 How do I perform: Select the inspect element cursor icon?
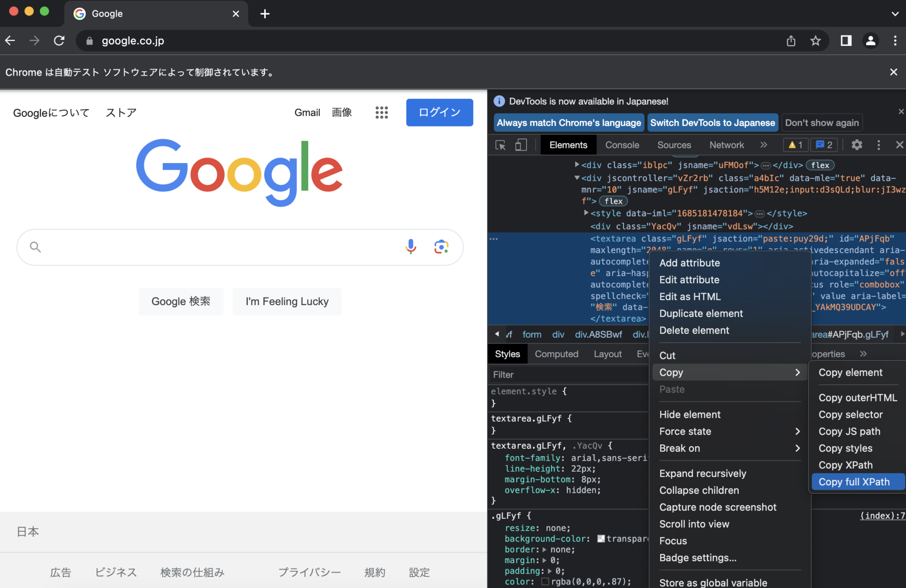coord(500,145)
